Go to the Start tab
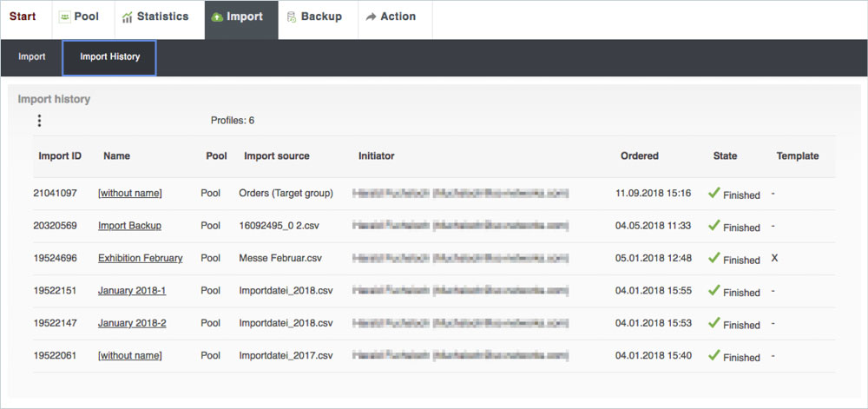868x409 pixels. [x=23, y=16]
